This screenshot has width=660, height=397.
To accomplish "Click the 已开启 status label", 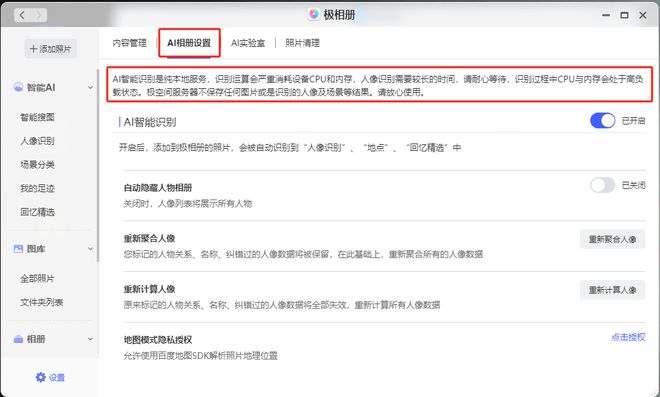I will (633, 121).
